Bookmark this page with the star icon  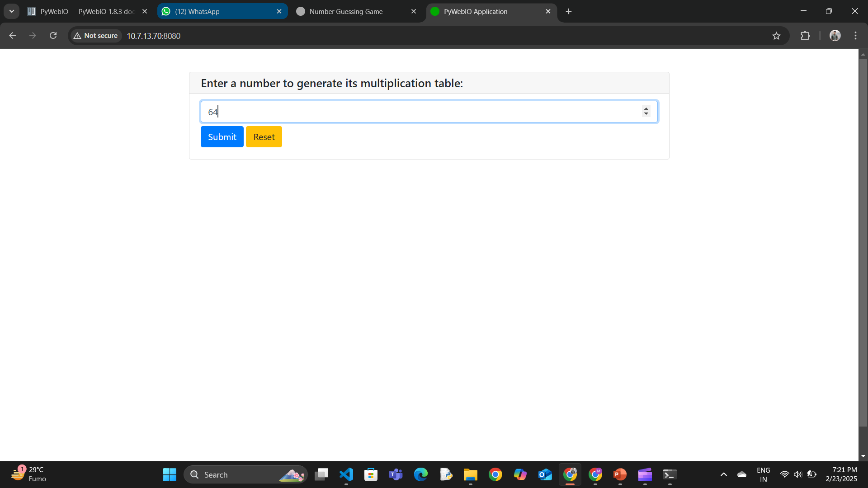(x=776, y=36)
